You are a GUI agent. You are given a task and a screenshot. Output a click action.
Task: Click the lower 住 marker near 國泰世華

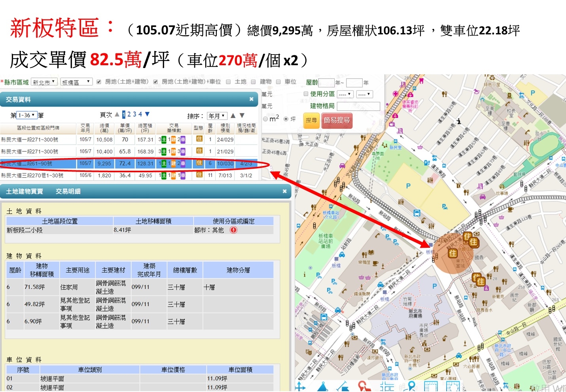(480, 281)
